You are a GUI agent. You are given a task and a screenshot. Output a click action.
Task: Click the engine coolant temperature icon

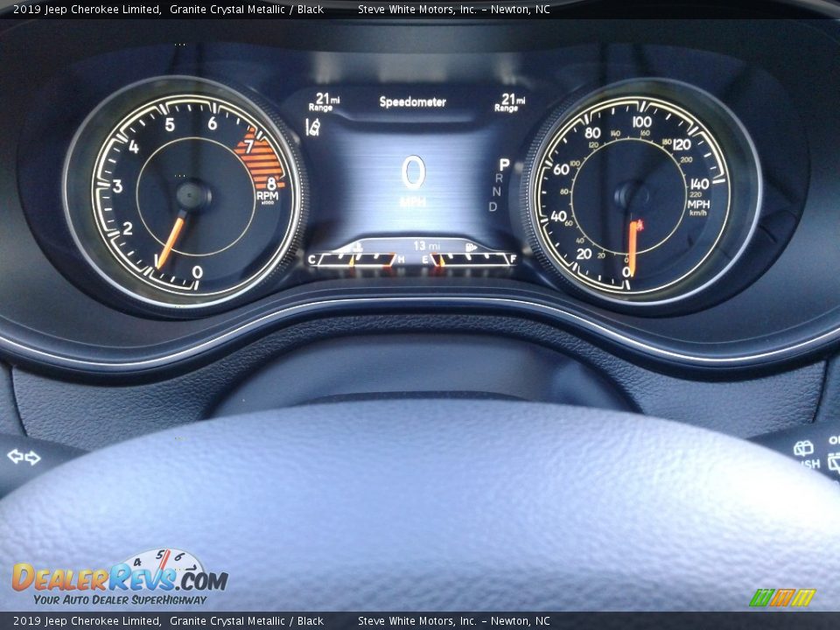pyautogui.click(x=357, y=248)
